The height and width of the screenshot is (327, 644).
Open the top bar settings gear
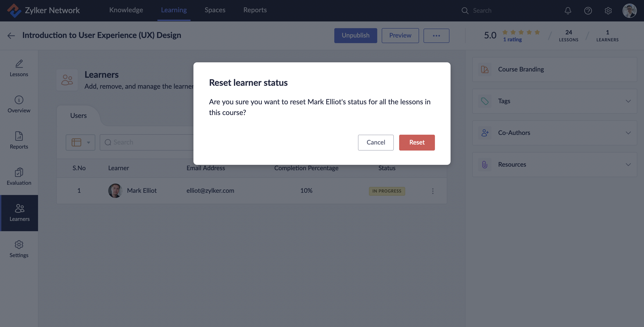pos(608,10)
